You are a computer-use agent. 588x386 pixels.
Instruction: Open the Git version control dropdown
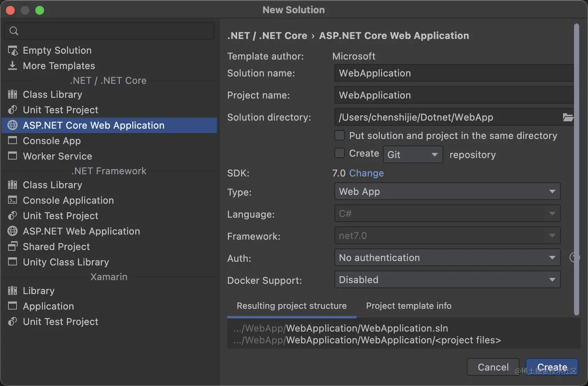click(x=413, y=154)
